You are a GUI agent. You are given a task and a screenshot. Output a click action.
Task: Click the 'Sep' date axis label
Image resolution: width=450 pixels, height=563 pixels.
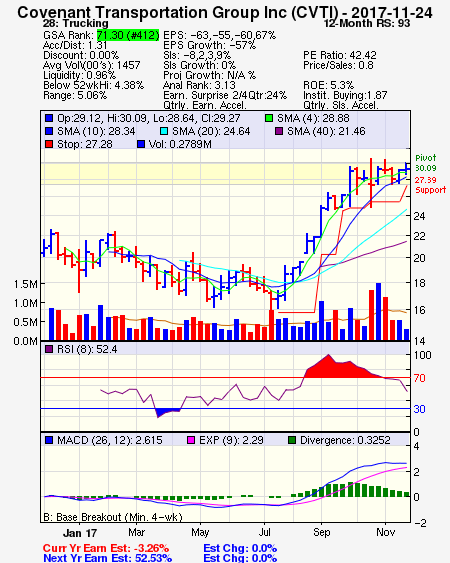(x=321, y=532)
